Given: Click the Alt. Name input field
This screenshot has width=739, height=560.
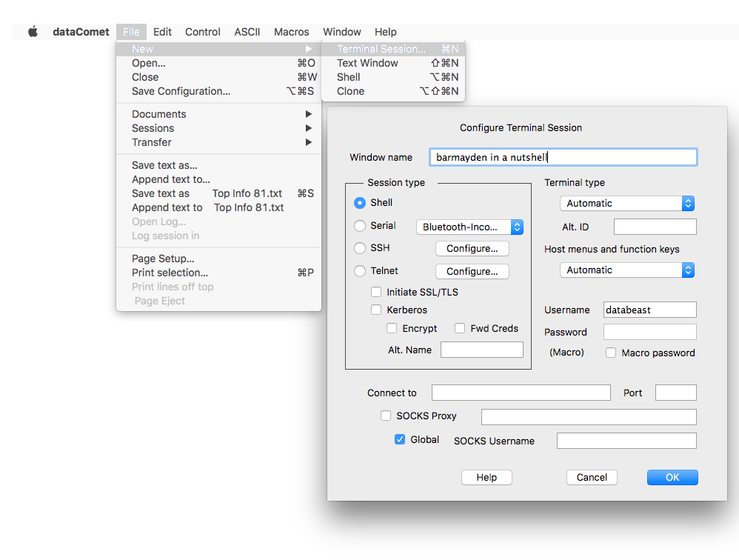Looking at the screenshot, I should 481,350.
